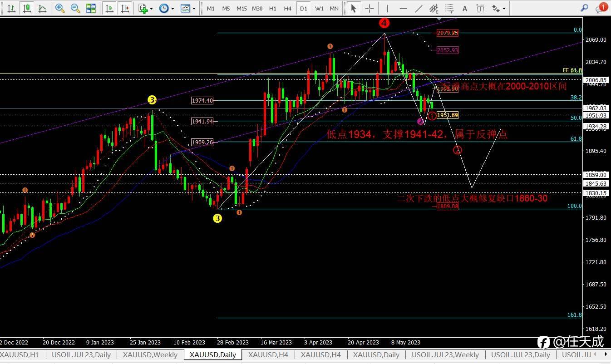Image resolution: width=611 pixels, height=364 pixels.
Task: Select the M5 timeframe
Action: coord(226,8)
